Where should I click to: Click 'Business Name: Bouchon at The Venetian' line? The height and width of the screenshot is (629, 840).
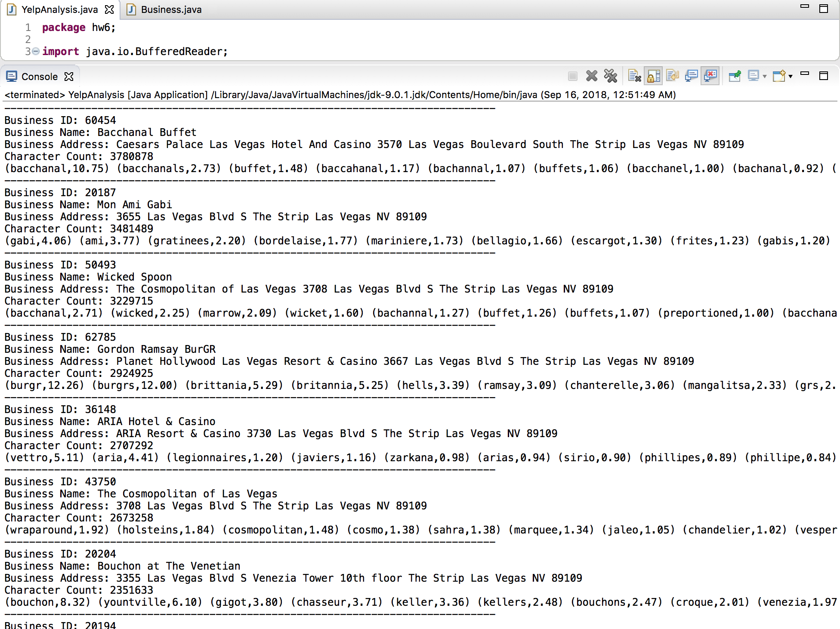click(x=123, y=566)
